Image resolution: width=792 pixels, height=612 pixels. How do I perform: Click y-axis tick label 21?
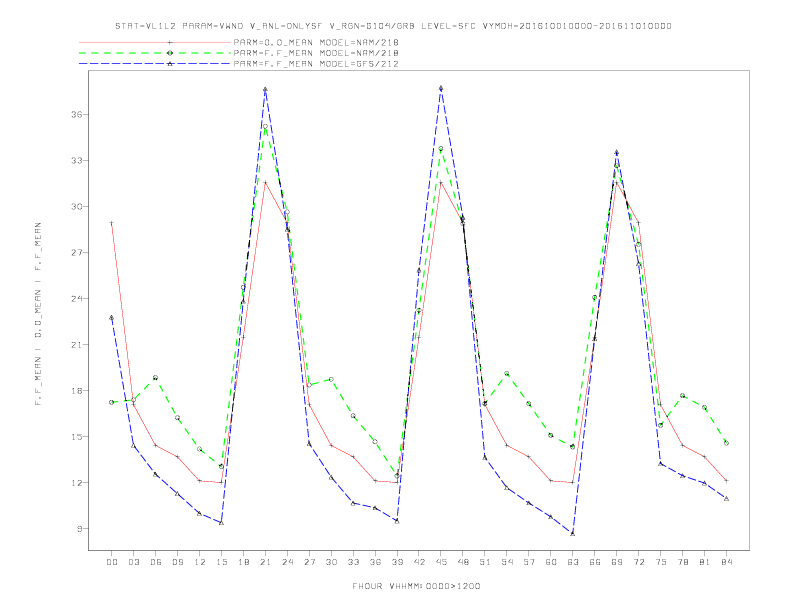(77, 344)
